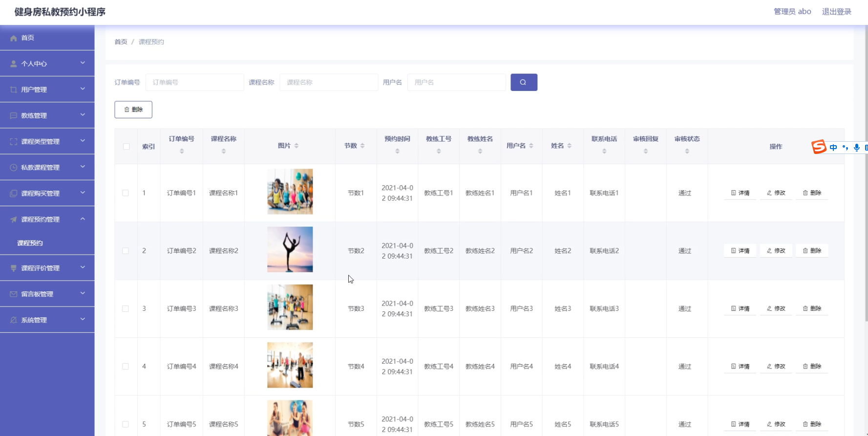Sort by 用户名 column arrows
Viewport: 868px width, 436px height.
[531, 146]
